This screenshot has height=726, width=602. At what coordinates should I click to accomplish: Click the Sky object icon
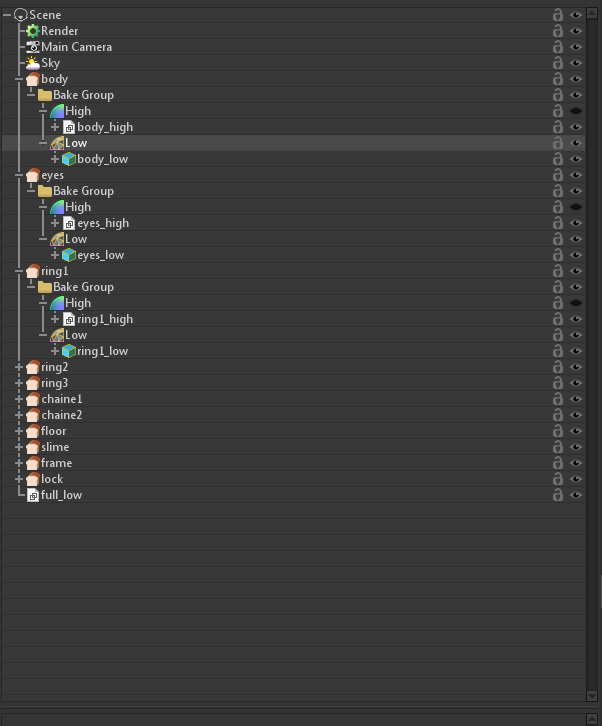(x=33, y=63)
